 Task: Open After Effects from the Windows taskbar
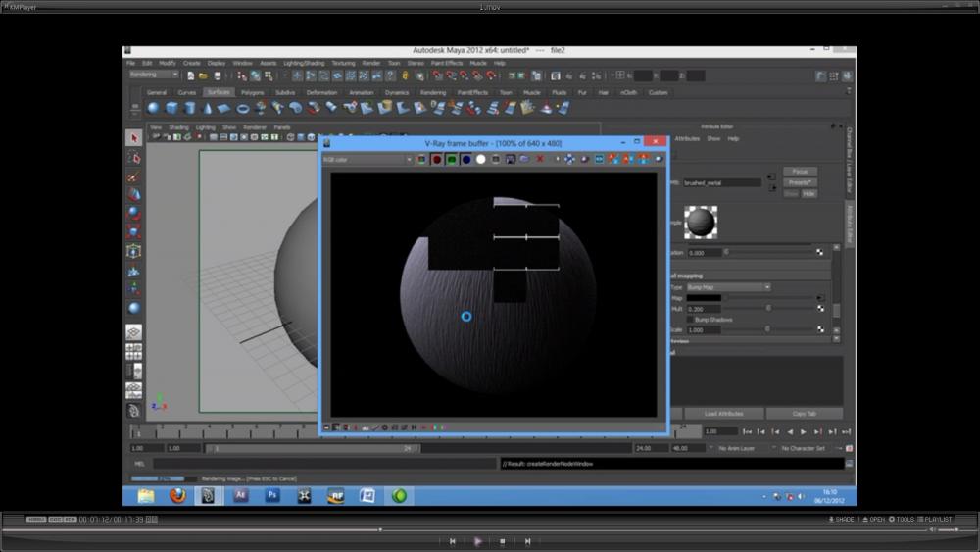pyautogui.click(x=241, y=496)
